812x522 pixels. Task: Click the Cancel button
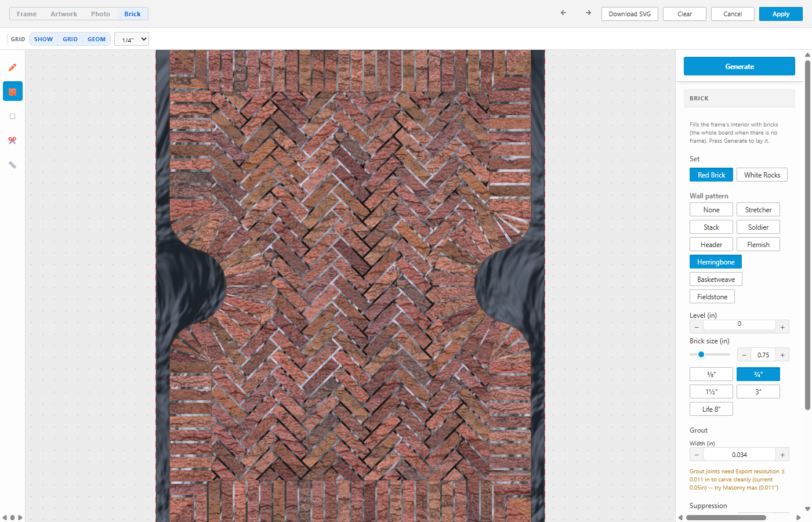(x=733, y=14)
